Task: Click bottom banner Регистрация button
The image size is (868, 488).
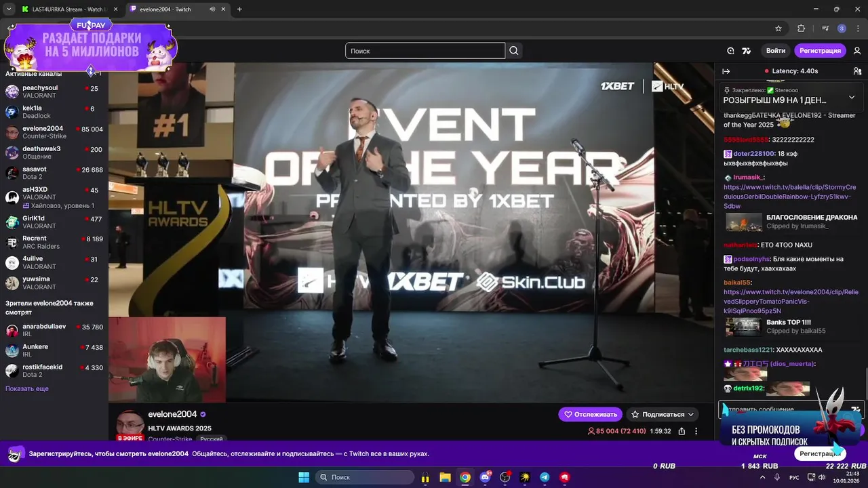Action: pyautogui.click(x=819, y=453)
